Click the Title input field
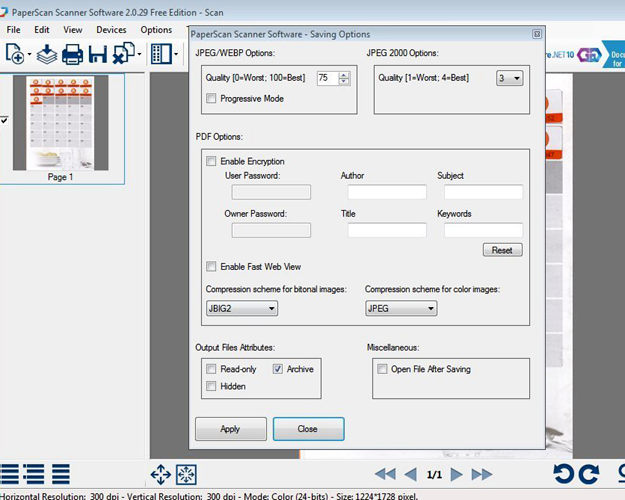 [x=387, y=230]
